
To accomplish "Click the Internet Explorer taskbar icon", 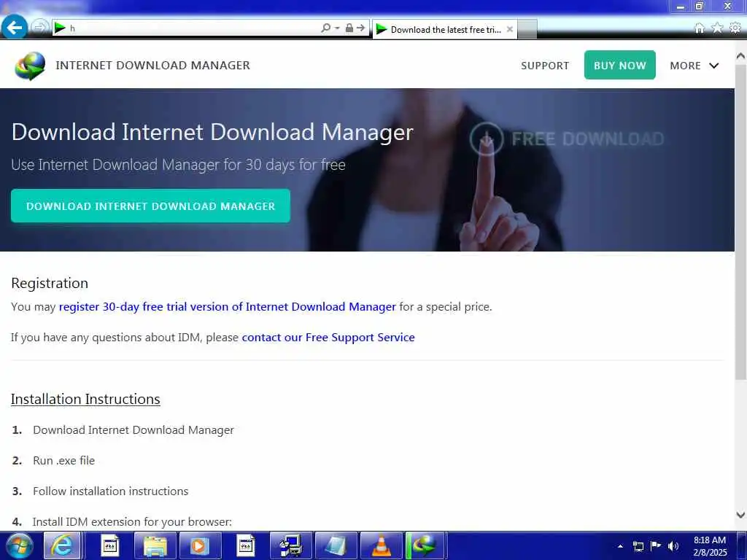I will point(62,545).
